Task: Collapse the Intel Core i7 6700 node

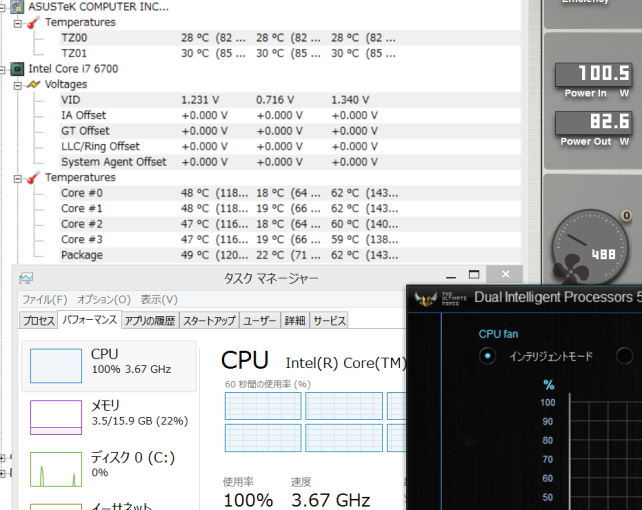Action: coord(2,70)
